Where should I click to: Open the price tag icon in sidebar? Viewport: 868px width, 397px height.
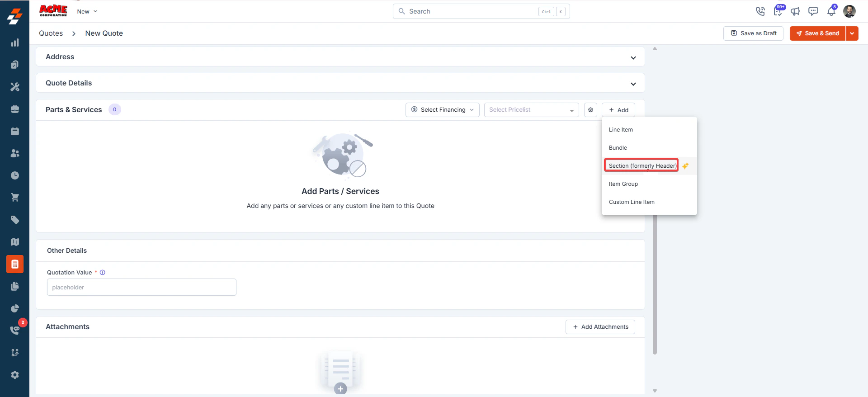point(15,220)
